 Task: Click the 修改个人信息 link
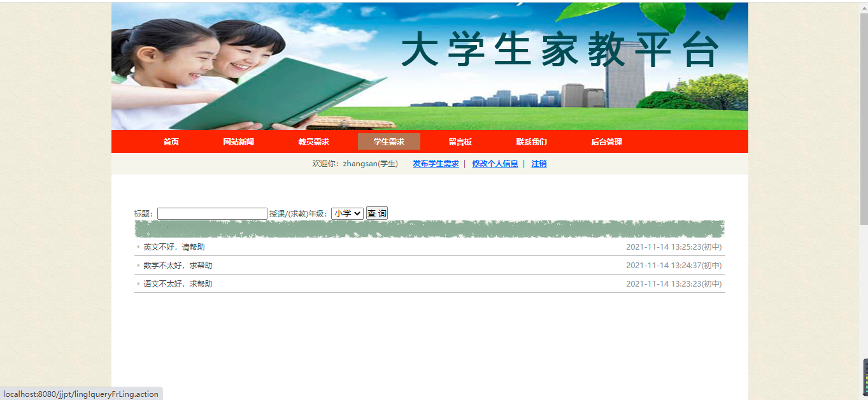pyautogui.click(x=495, y=164)
